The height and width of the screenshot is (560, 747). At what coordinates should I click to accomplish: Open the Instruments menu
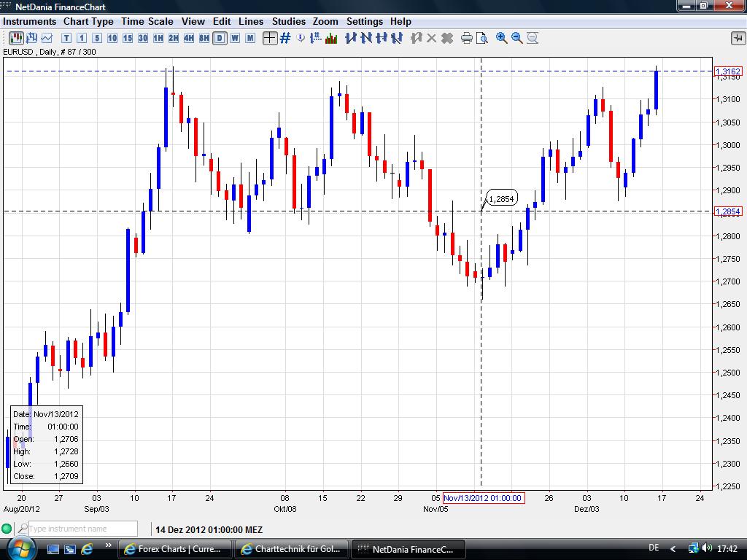(29, 21)
